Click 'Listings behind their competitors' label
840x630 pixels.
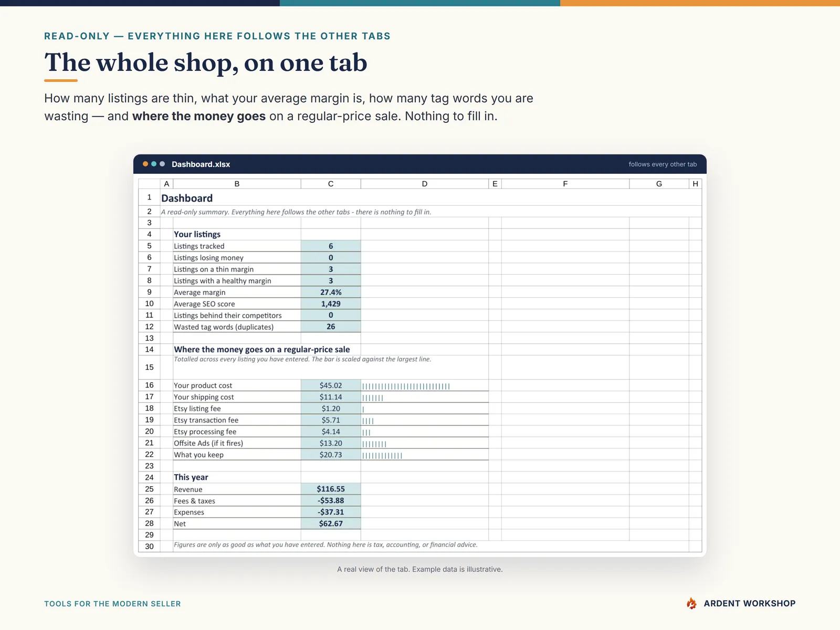tap(227, 316)
